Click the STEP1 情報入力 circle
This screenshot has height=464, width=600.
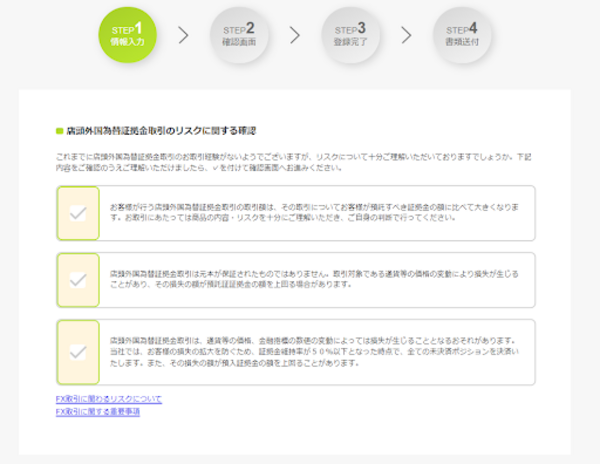[x=127, y=35]
